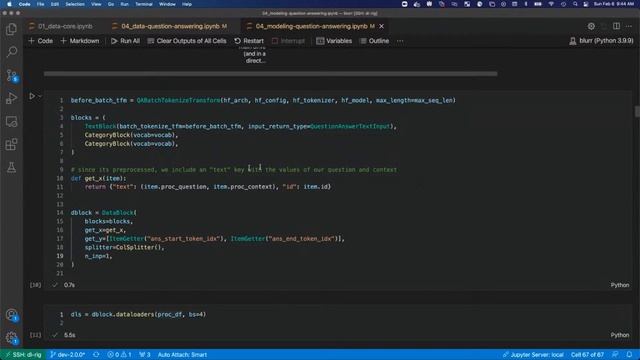Click the ports forwarded indicator showing 3

(x=145, y=355)
